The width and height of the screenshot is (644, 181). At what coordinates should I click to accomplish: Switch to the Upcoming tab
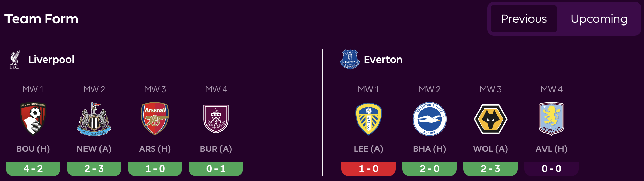point(599,19)
